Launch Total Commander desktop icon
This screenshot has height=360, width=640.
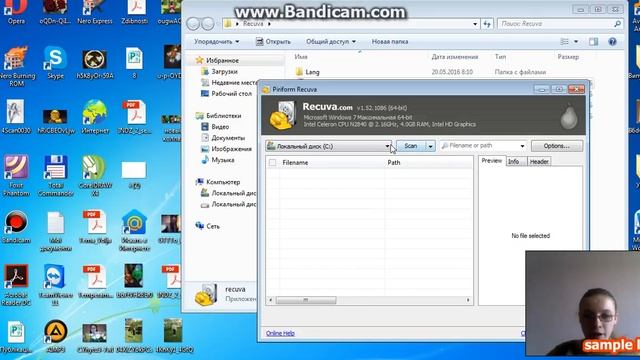point(56,176)
